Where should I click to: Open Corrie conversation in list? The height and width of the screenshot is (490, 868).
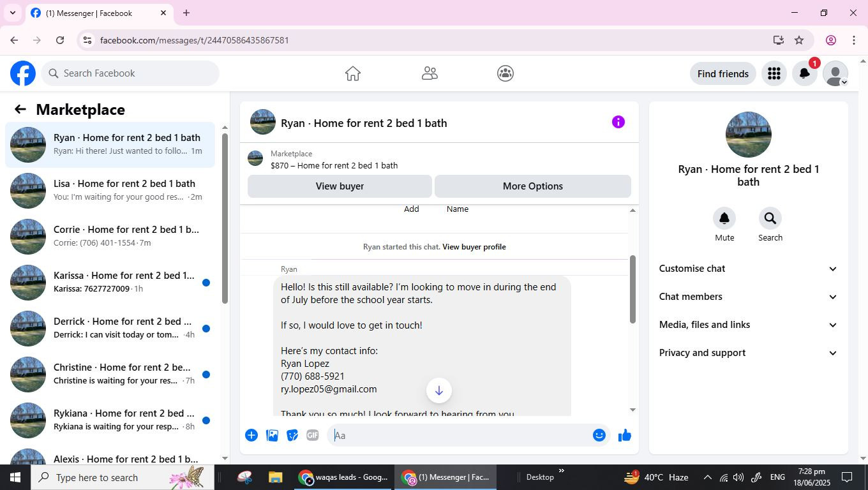110,237
